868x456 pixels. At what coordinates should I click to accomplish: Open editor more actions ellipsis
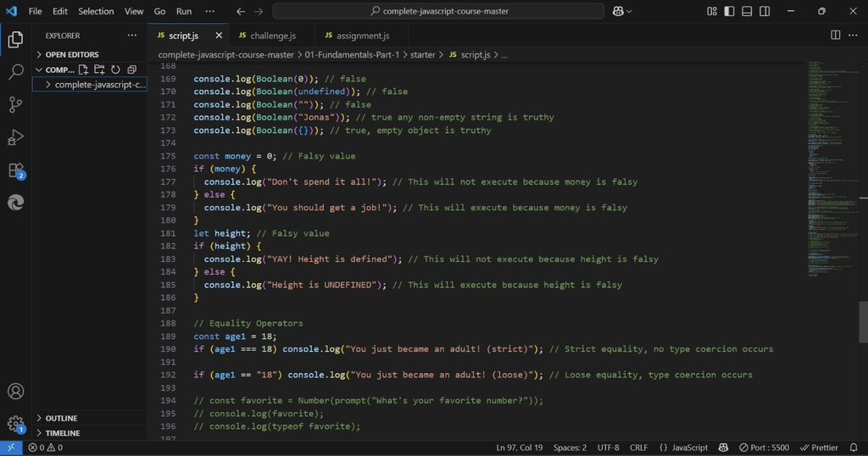tap(853, 35)
